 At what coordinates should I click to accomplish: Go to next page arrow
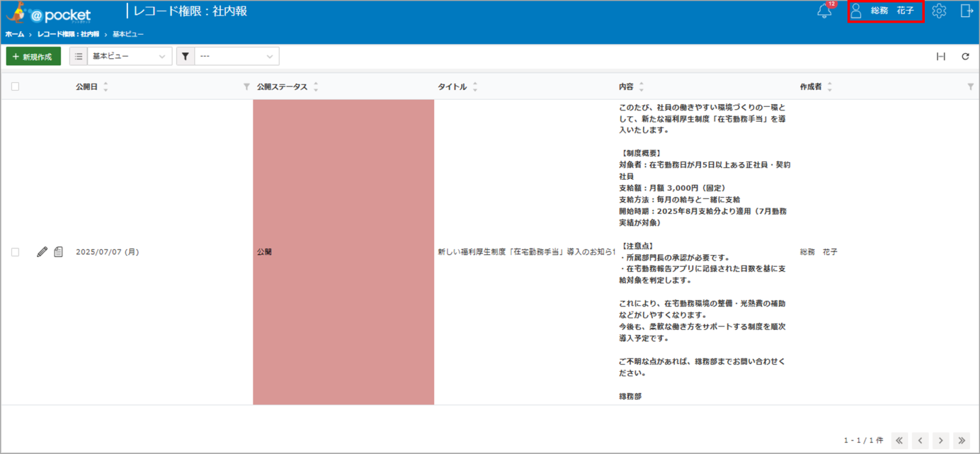pyautogui.click(x=941, y=440)
